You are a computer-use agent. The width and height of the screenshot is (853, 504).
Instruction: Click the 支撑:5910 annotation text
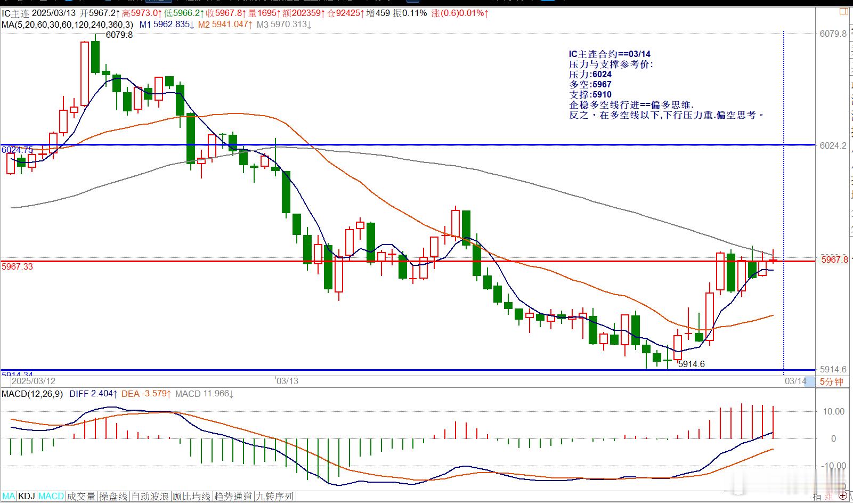tap(590, 95)
